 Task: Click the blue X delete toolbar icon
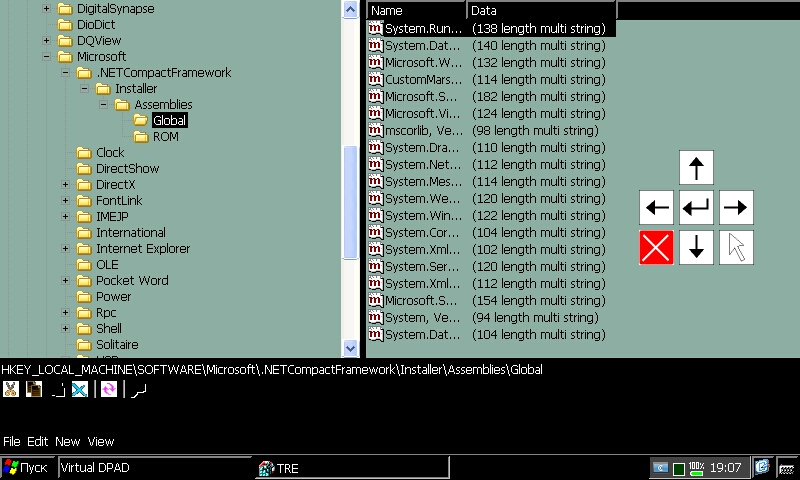[80, 389]
